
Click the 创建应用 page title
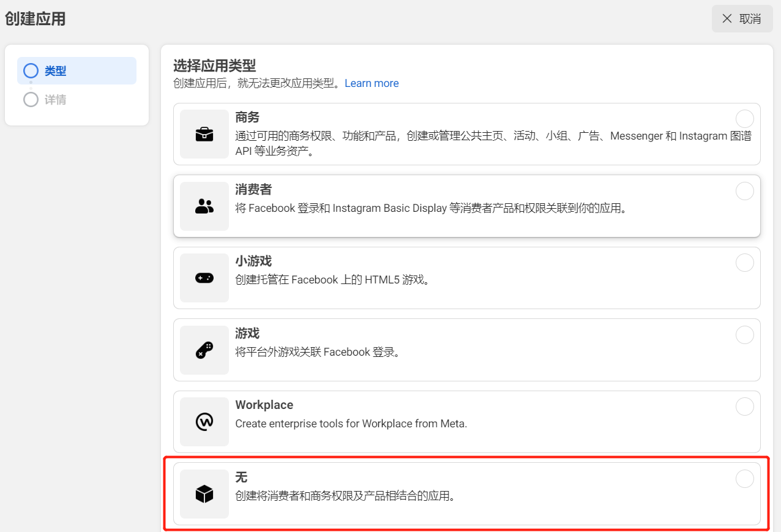(35, 19)
